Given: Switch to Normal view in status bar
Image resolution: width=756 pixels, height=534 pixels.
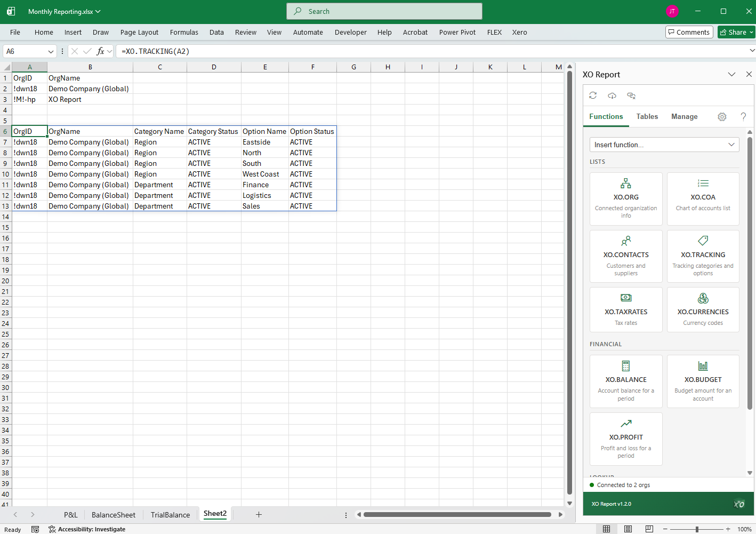Looking at the screenshot, I should pos(606,529).
